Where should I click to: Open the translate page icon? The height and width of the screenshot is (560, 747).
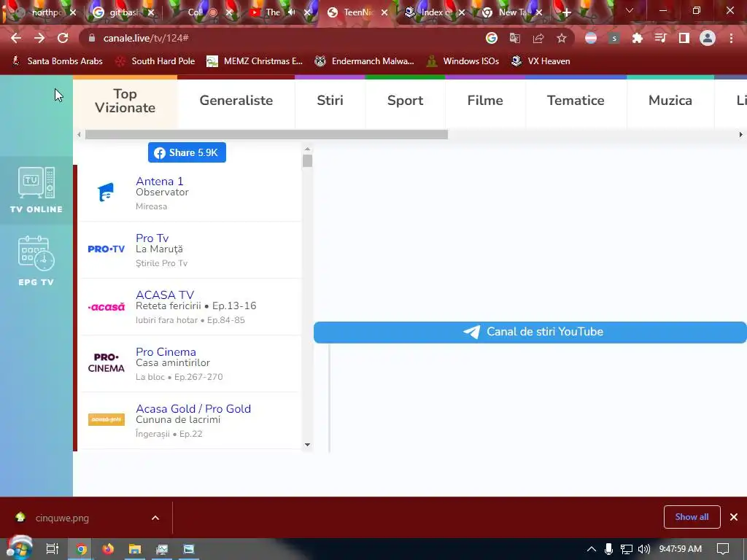[515, 38]
